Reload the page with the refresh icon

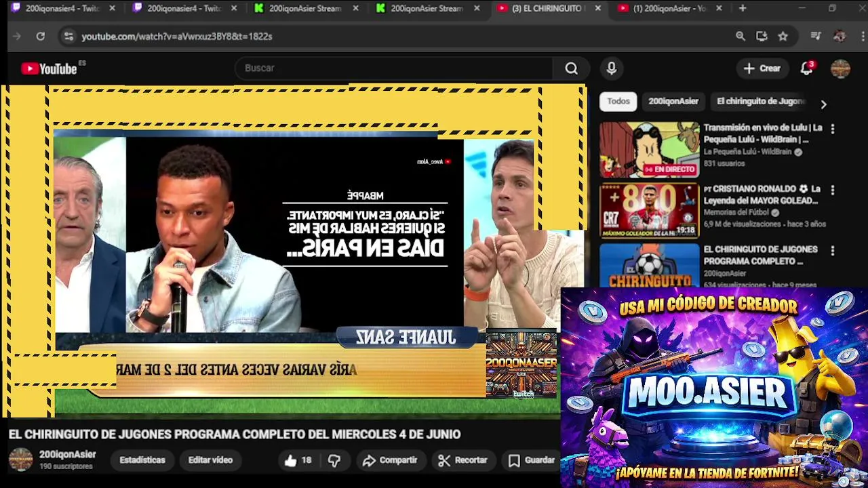pos(41,37)
